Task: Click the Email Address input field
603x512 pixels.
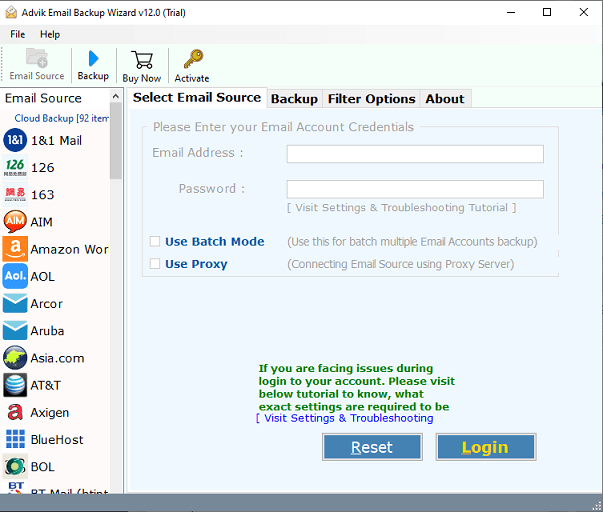Action: click(x=415, y=154)
